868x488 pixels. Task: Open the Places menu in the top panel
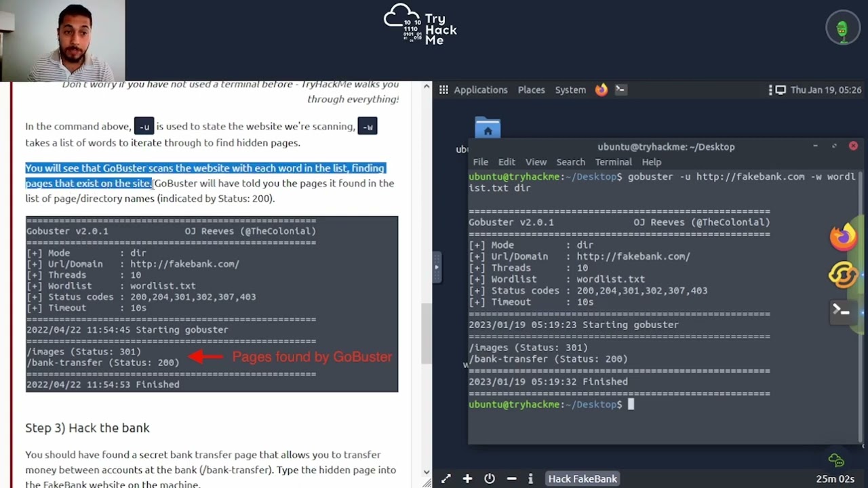click(531, 90)
